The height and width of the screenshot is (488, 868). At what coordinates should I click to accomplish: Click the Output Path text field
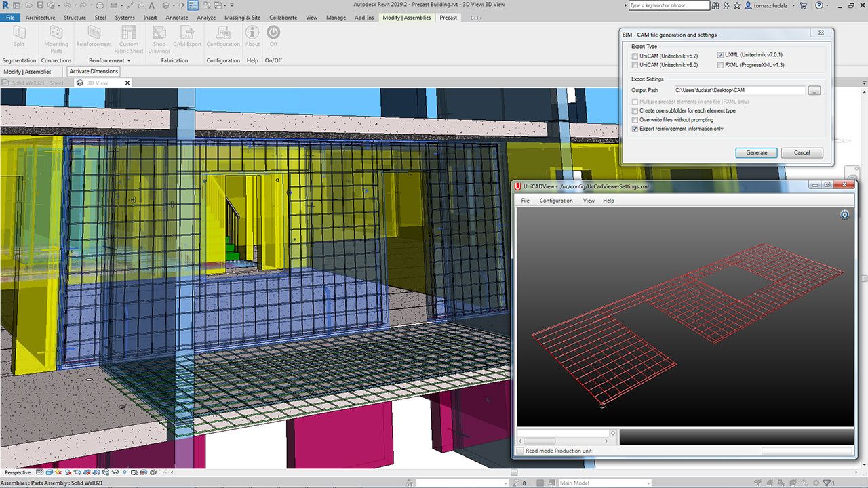(739, 90)
